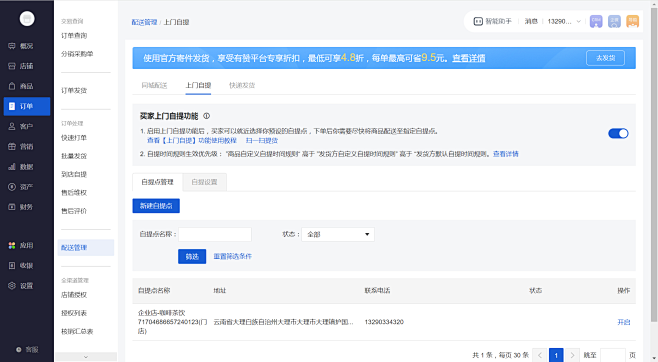Focus the 跳至 page number input

(613, 355)
